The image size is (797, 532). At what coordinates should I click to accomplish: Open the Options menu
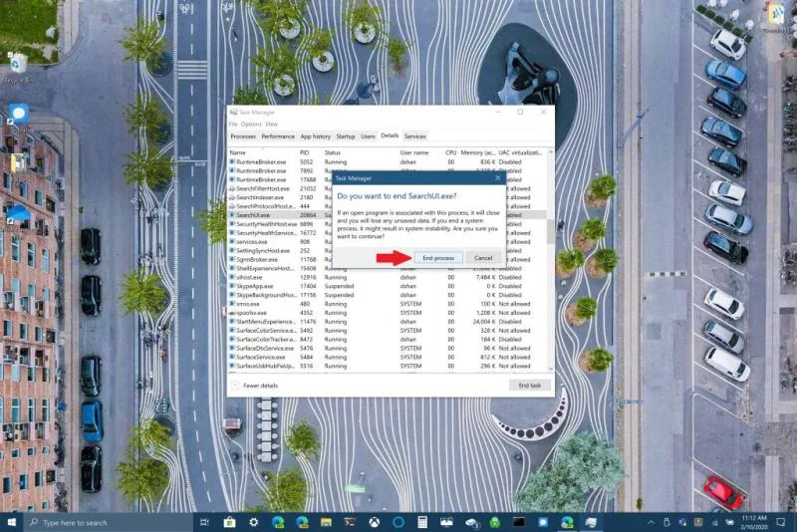pos(251,124)
